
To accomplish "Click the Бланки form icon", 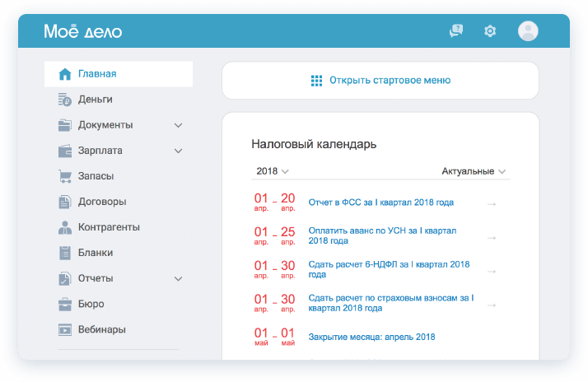I will (x=65, y=253).
